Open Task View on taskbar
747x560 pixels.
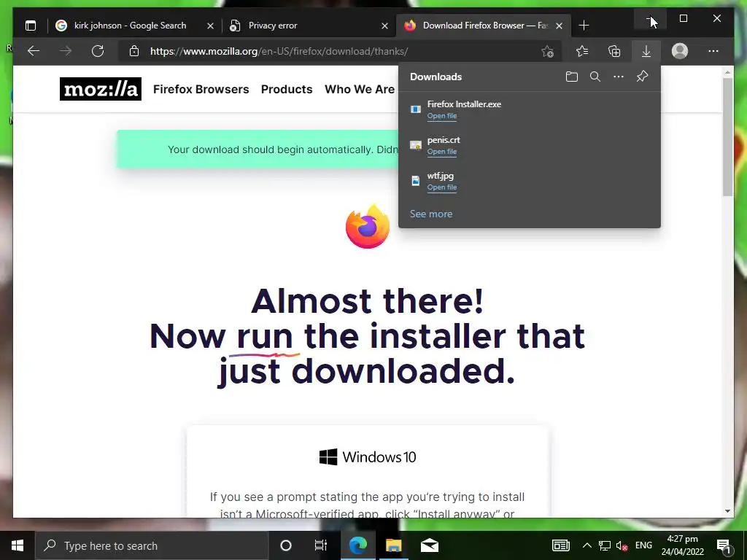(x=321, y=545)
